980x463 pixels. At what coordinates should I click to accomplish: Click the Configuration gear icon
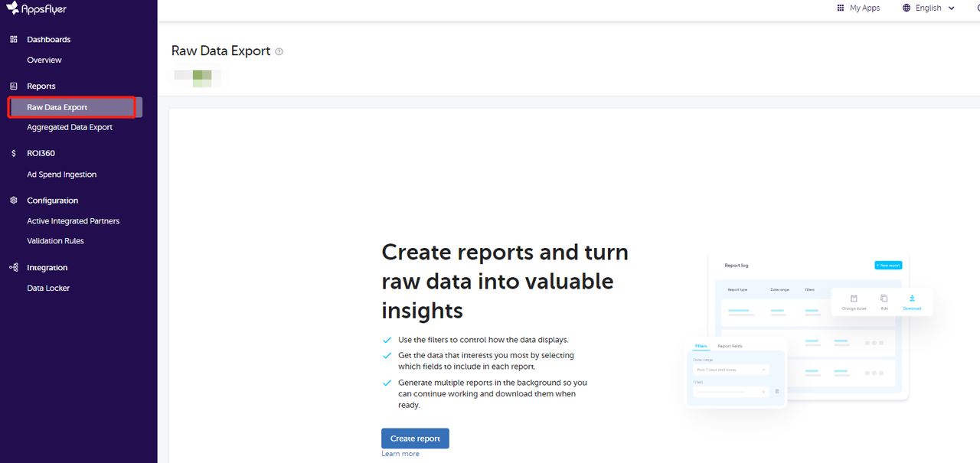pyautogui.click(x=14, y=201)
